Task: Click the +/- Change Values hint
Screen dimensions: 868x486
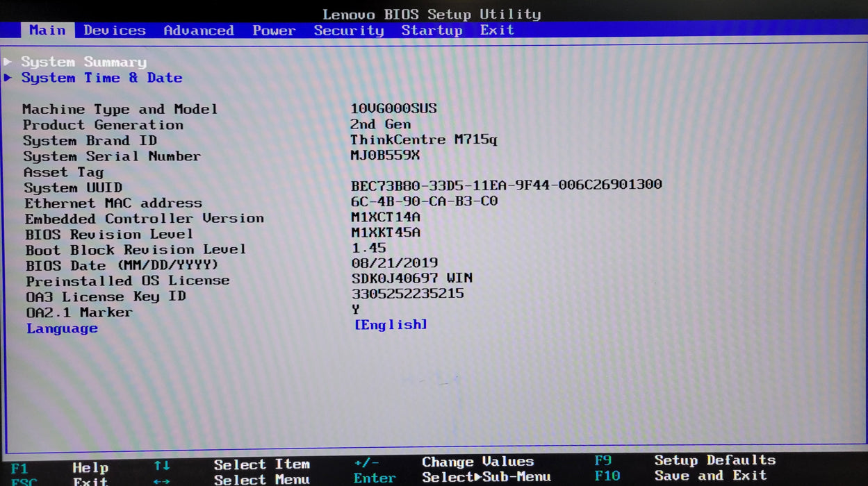Action: point(444,462)
